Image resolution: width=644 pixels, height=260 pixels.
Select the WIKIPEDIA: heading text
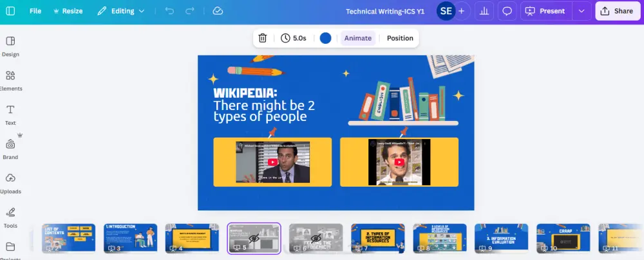point(245,93)
